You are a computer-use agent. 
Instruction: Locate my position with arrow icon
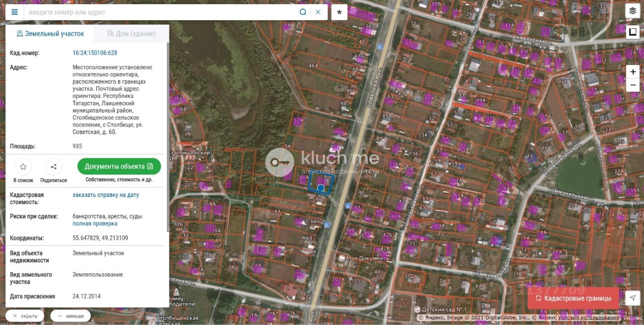633,298
